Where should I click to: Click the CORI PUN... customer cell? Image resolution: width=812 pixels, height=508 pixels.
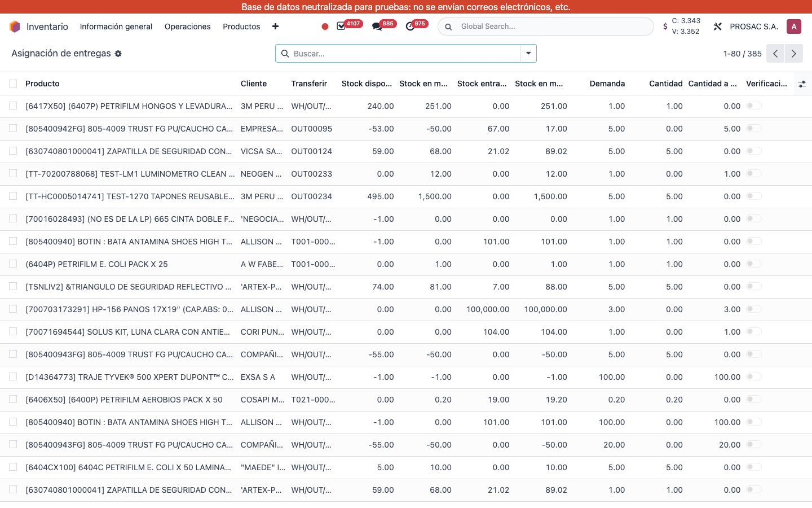[263, 332]
